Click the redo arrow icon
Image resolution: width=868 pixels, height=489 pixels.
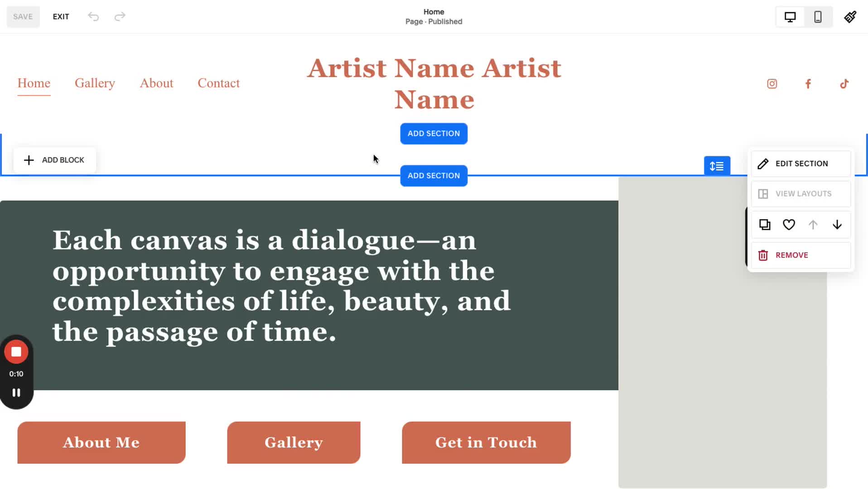point(120,17)
